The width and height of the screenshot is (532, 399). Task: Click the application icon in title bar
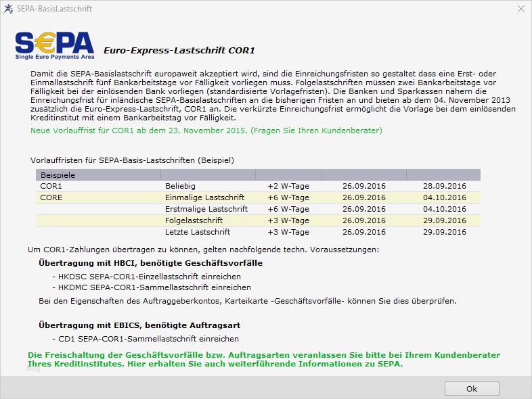(9, 9)
